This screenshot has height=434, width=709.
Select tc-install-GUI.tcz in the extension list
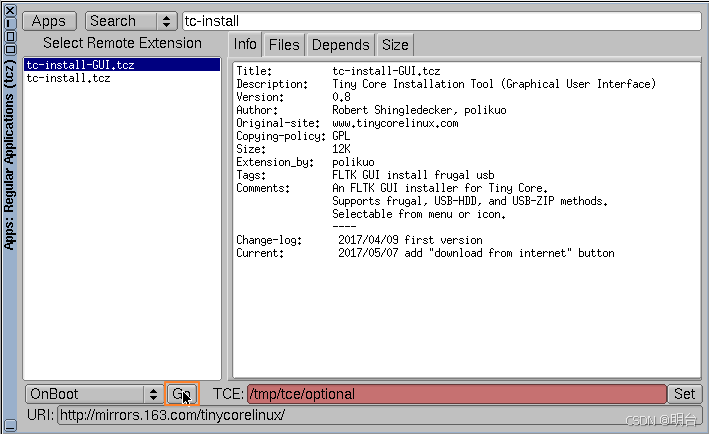point(122,65)
